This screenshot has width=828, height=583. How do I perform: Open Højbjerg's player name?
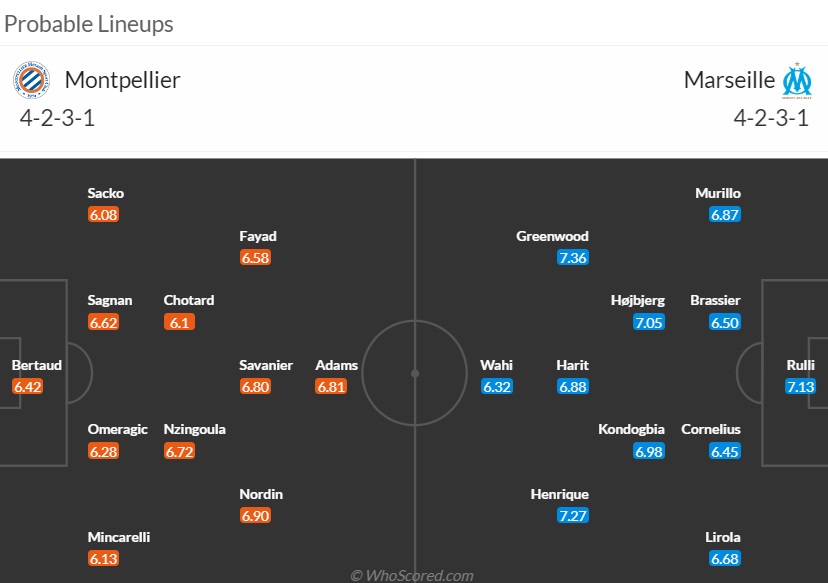coord(638,300)
